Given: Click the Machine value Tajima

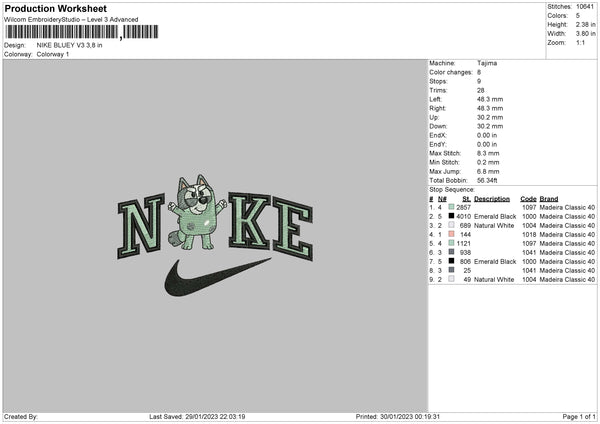Looking at the screenshot, I should [487, 63].
